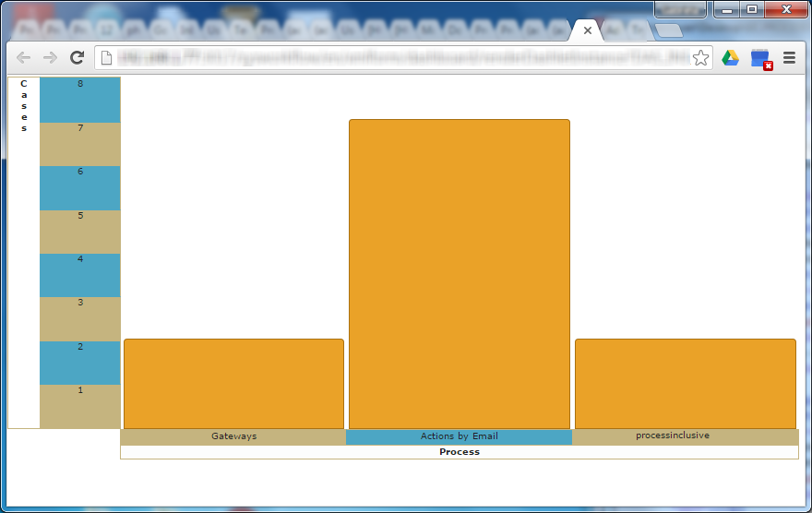Click the page icon in the address bar
This screenshot has width=812, height=513.
pyautogui.click(x=107, y=58)
